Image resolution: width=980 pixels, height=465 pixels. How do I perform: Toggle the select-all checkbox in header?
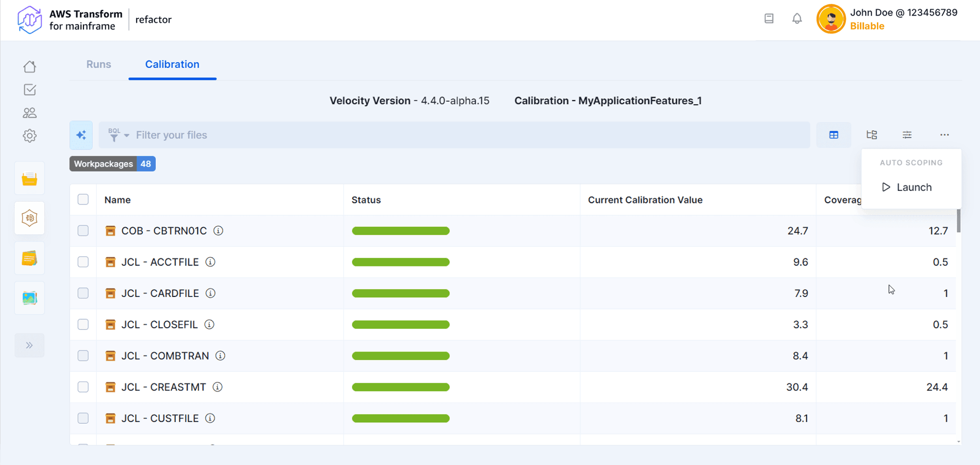click(83, 200)
